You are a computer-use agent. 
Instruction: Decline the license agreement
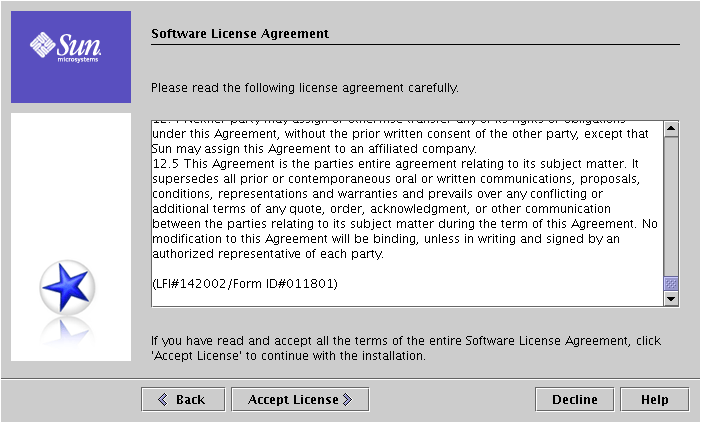574,399
